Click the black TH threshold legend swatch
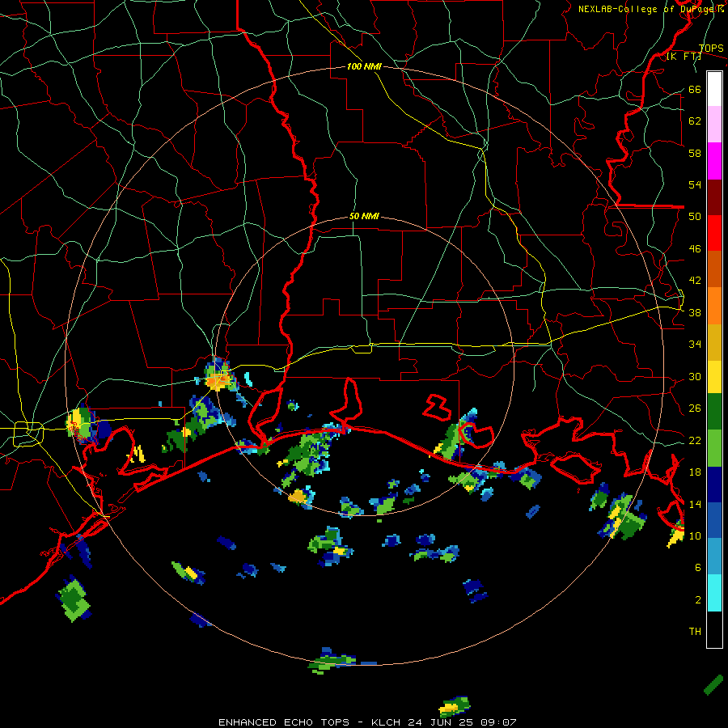Screen dimensions: 728x728 point(714,629)
